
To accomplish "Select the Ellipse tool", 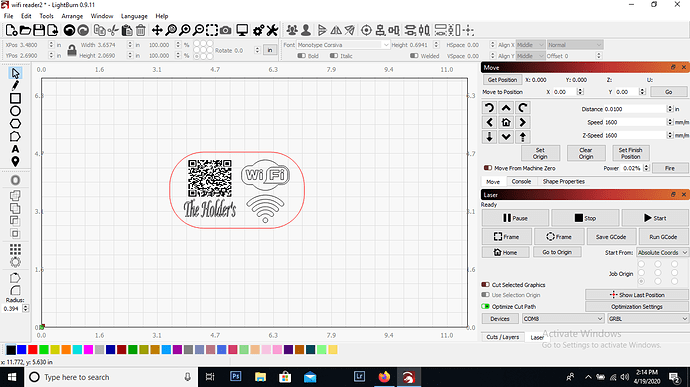I will tap(15, 111).
